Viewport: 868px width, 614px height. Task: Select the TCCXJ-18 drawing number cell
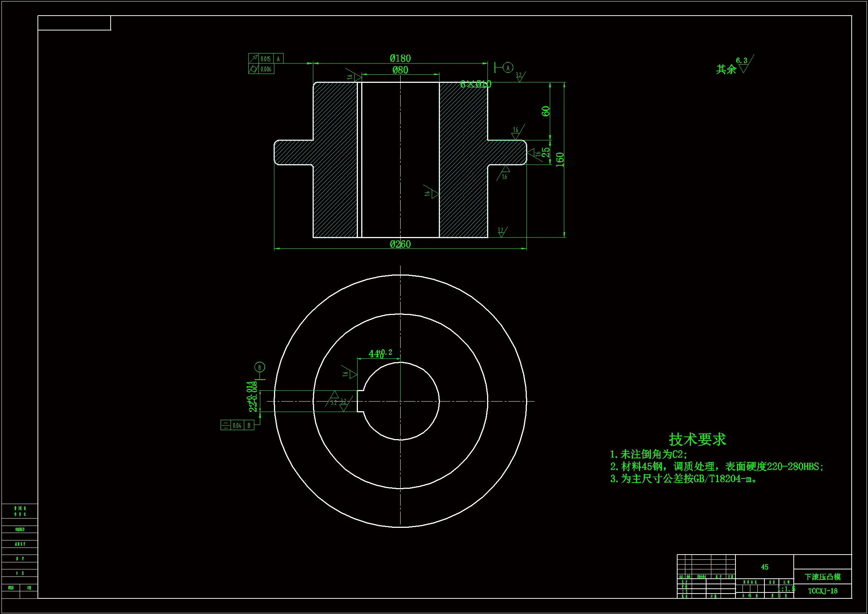pyautogui.click(x=822, y=591)
